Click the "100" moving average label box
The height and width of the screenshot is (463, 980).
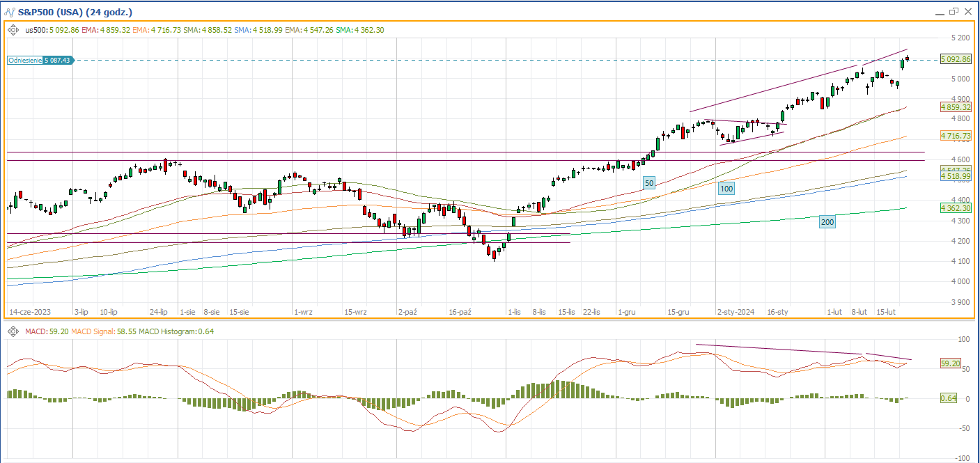[x=726, y=188]
